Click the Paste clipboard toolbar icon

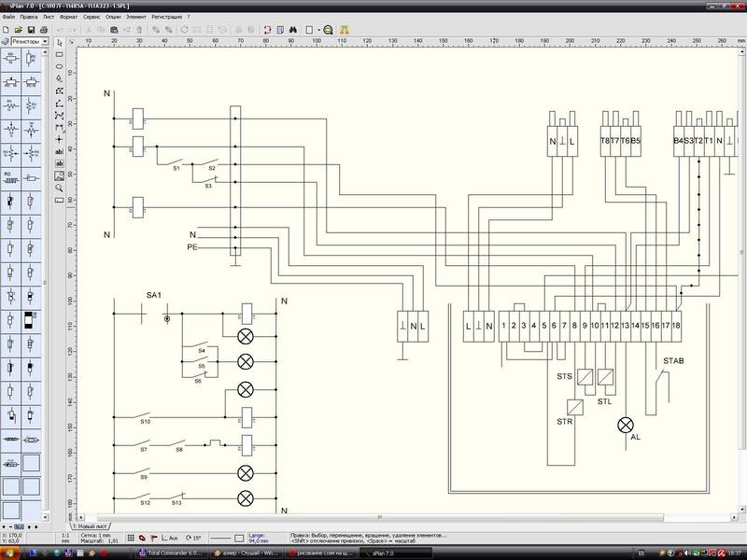click(x=114, y=30)
